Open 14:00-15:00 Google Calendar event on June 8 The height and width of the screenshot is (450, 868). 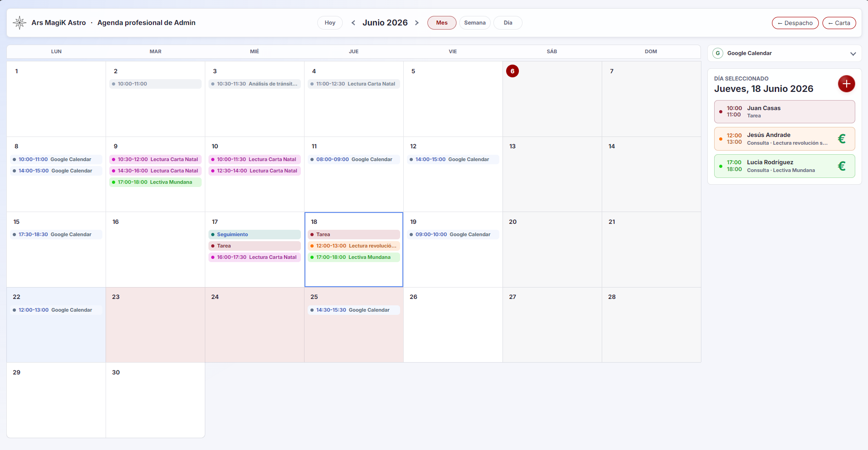[56, 171]
